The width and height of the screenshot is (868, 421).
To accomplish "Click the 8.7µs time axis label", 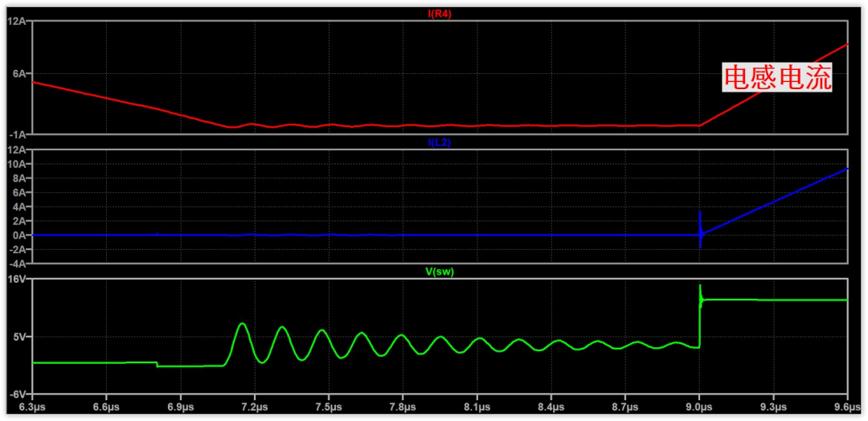I will coord(625,407).
